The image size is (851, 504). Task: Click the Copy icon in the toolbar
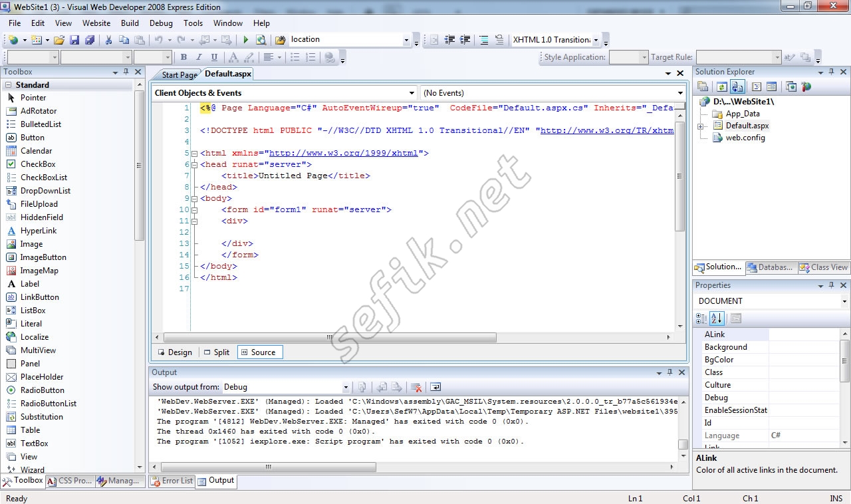[124, 40]
